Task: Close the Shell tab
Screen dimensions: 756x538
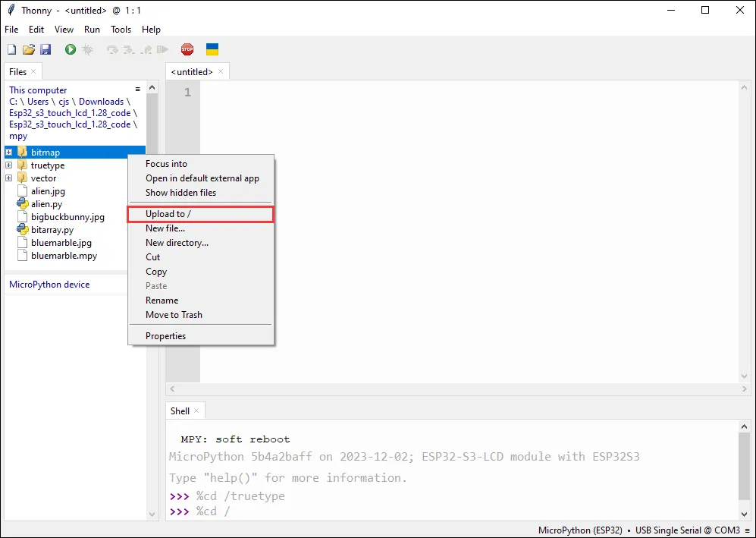Action: tap(196, 411)
